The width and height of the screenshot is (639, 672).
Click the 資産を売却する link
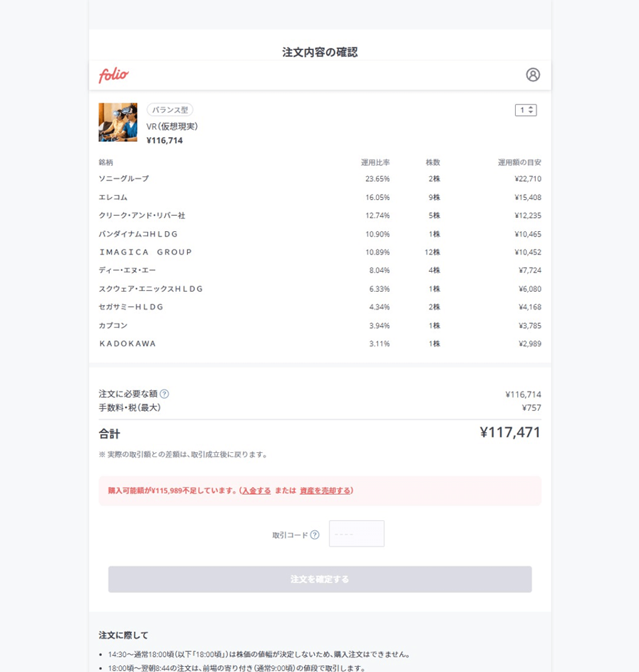[x=325, y=491]
